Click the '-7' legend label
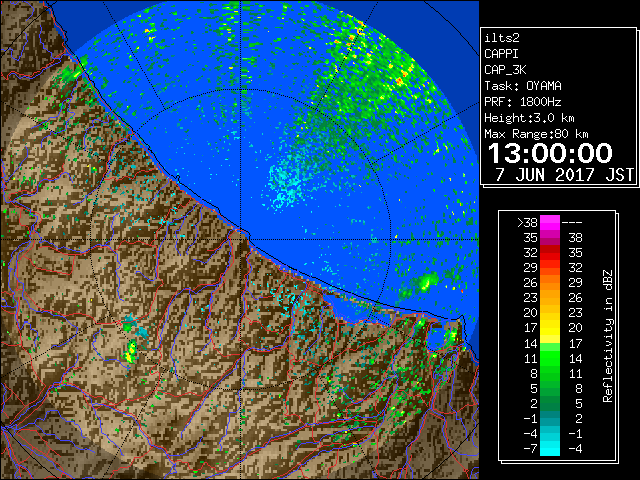The width and height of the screenshot is (640, 480). (530, 449)
